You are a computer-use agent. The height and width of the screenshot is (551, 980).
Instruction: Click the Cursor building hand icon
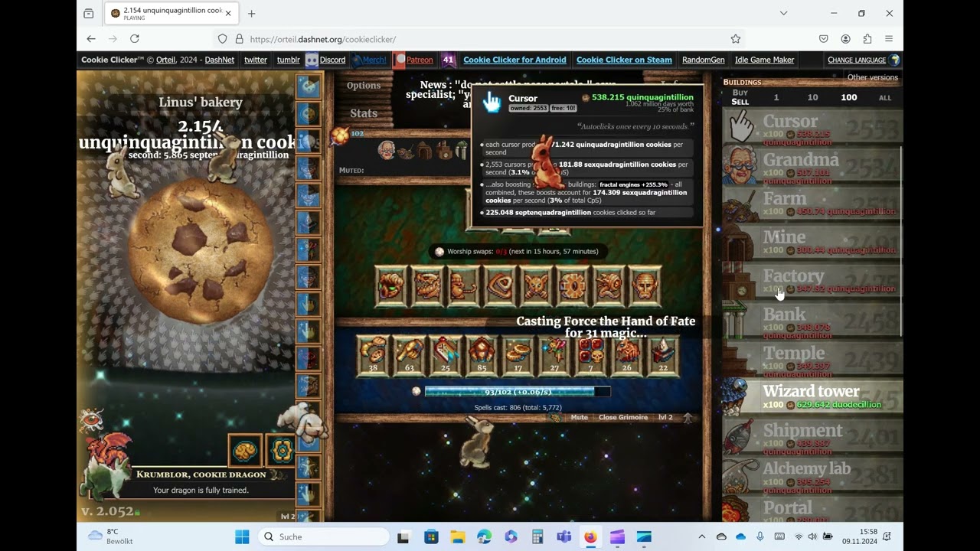click(741, 126)
